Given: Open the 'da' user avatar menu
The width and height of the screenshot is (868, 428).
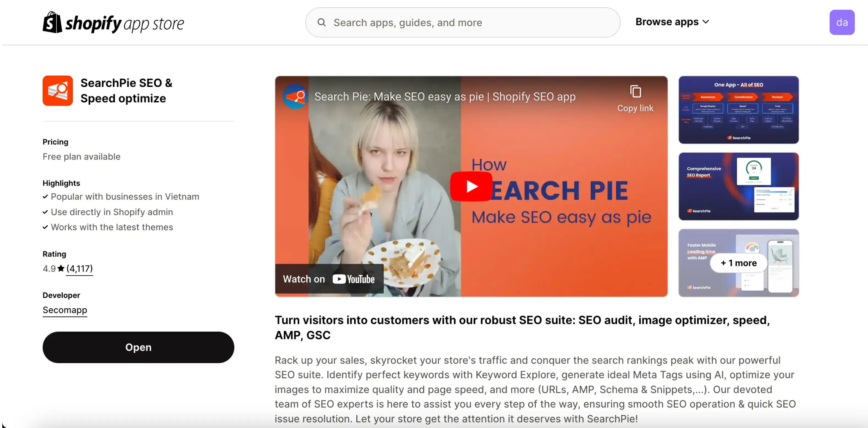Looking at the screenshot, I should (x=842, y=23).
